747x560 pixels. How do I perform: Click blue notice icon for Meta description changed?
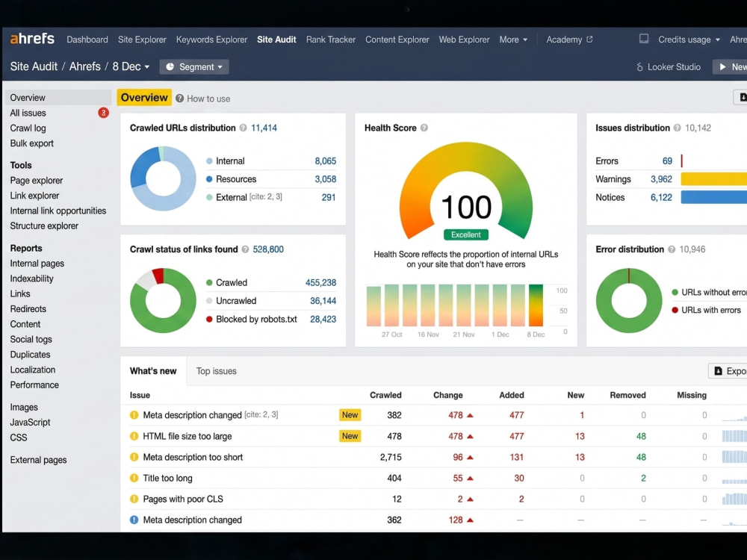coord(134,520)
